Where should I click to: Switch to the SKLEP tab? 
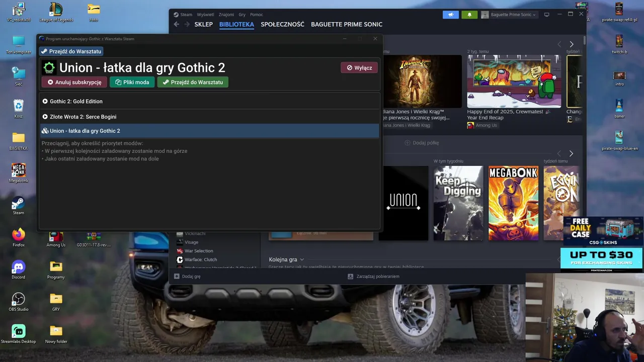204,24
